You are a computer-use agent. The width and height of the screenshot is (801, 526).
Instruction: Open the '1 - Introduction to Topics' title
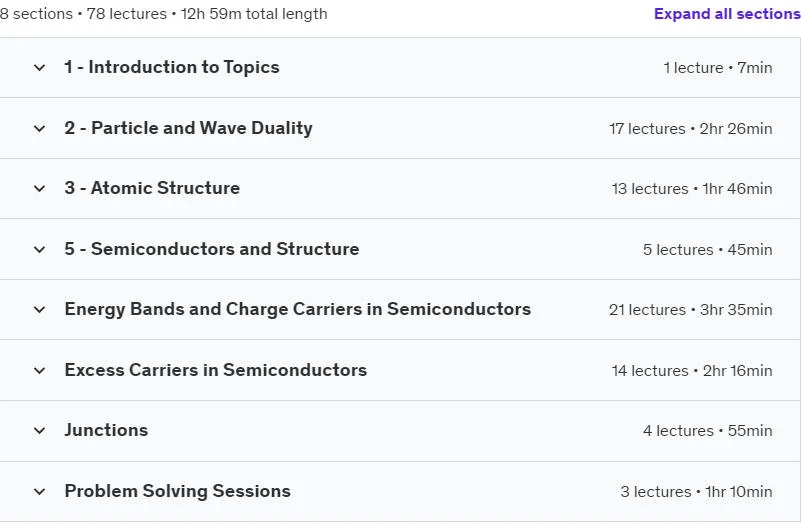pyautogui.click(x=172, y=67)
